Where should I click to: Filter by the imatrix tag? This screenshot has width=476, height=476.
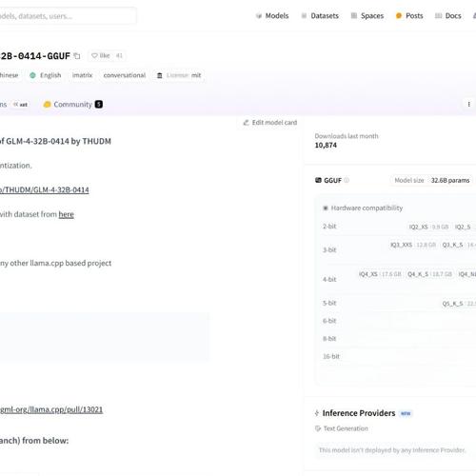(x=82, y=75)
